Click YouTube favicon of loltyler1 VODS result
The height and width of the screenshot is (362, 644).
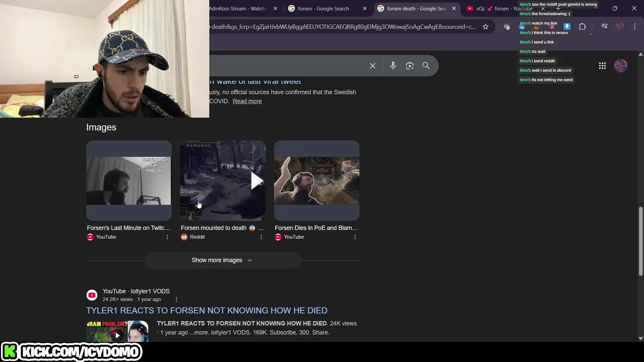point(92,295)
